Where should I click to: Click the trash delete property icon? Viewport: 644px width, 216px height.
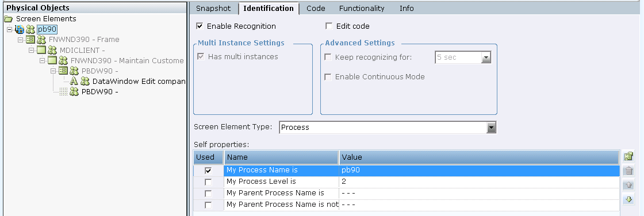[x=628, y=171]
